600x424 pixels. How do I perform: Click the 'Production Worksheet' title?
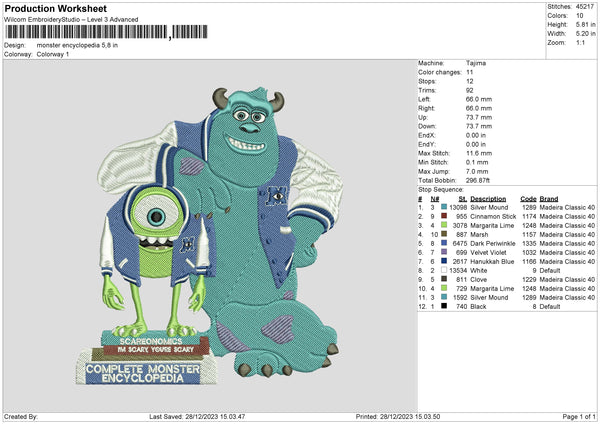(x=55, y=8)
